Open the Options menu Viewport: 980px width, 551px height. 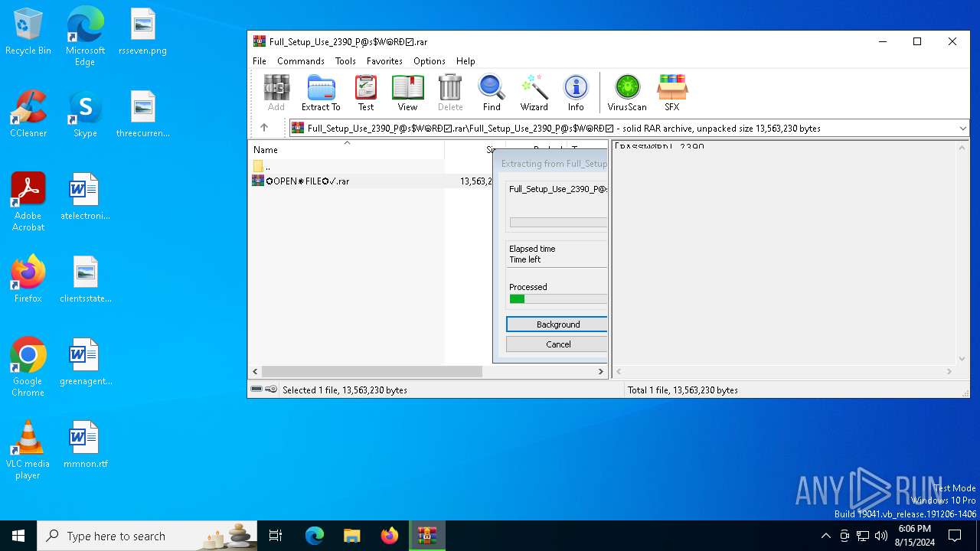[x=430, y=61]
